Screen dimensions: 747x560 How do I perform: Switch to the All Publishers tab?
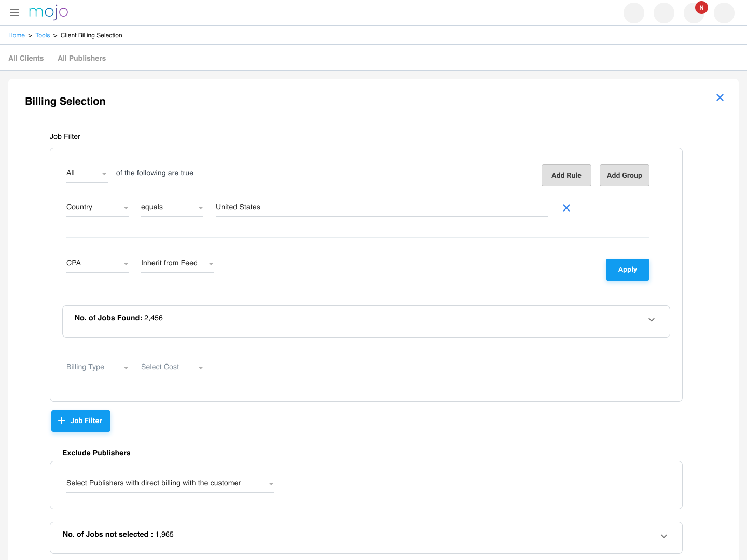coord(81,58)
